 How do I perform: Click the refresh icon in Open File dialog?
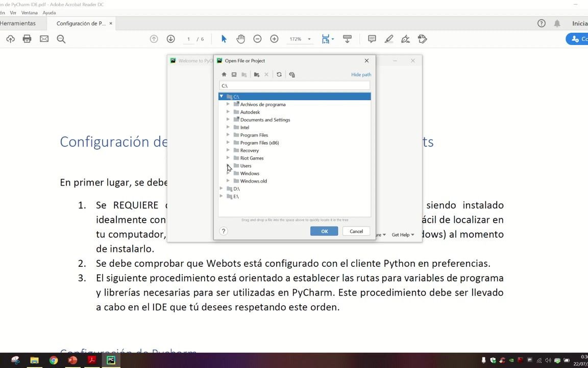point(279,75)
